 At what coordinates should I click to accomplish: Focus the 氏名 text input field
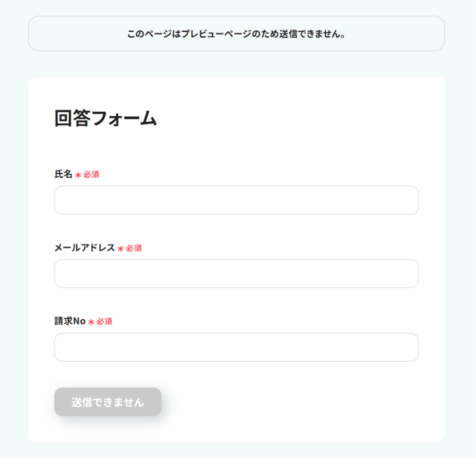point(236,200)
